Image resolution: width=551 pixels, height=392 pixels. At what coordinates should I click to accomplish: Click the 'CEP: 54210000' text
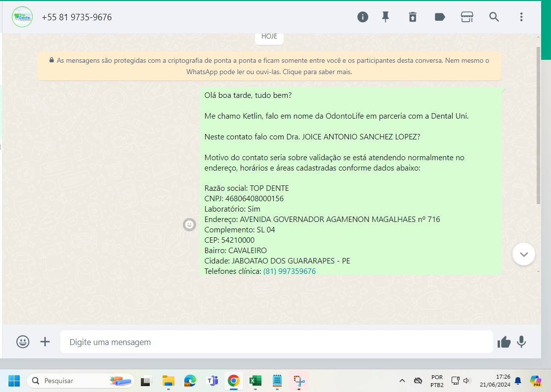[229, 240]
